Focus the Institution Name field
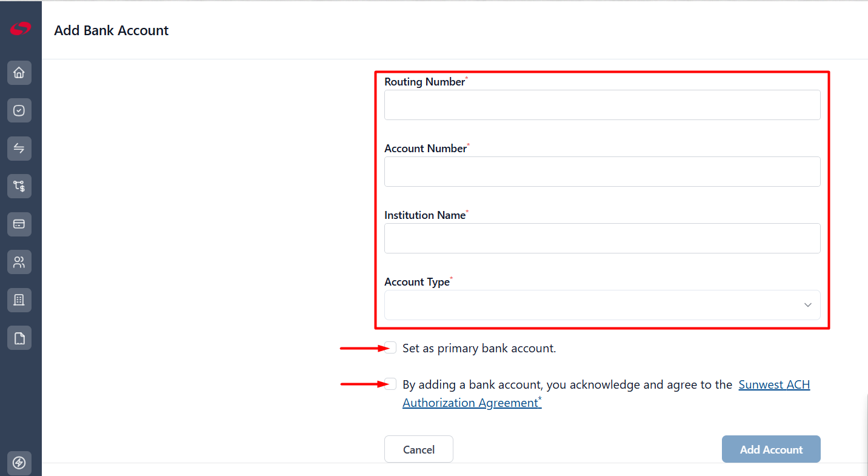The height and width of the screenshot is (476, 868). click(x=603, y=238)
